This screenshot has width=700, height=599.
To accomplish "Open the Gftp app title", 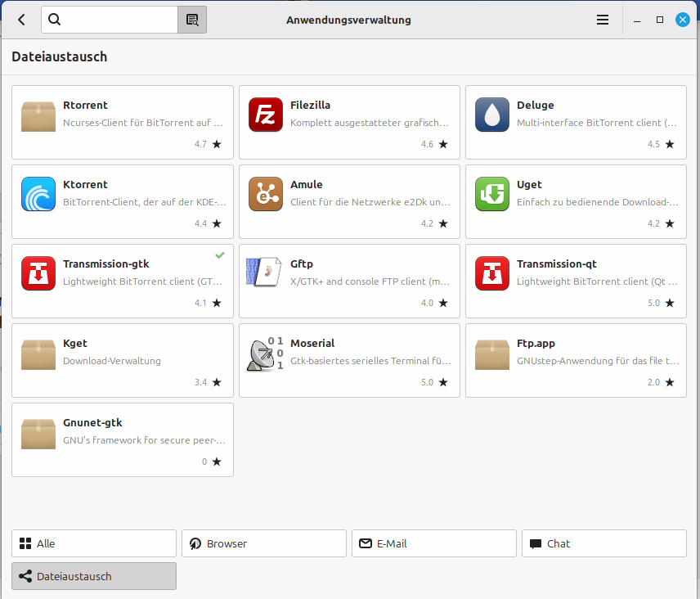I will (301, 264).
